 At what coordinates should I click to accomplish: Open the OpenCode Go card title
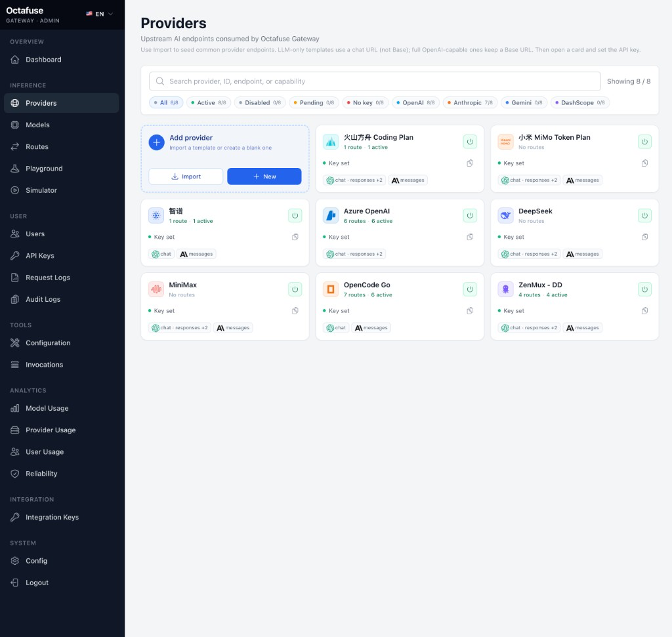(x=367, y=285)
